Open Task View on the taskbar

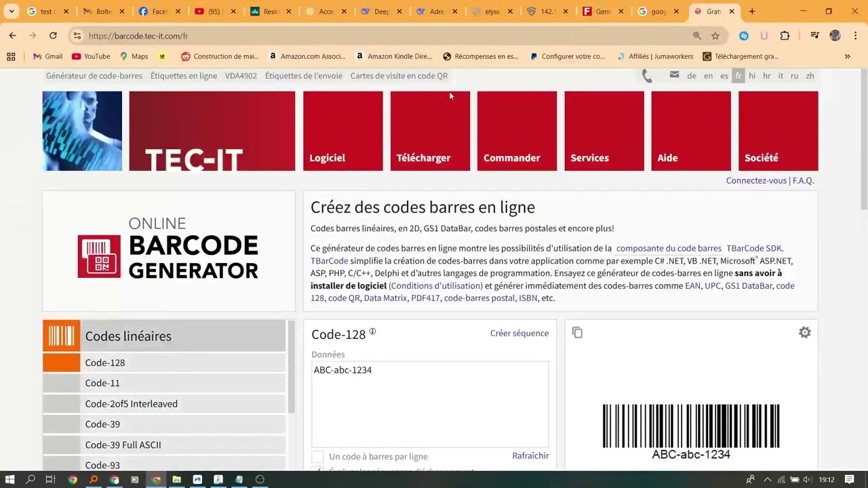click(x=50, y=479)
